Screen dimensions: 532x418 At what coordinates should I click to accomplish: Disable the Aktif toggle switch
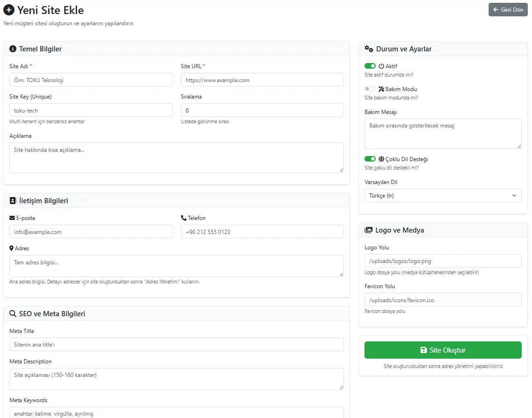(x=370, y=66)
